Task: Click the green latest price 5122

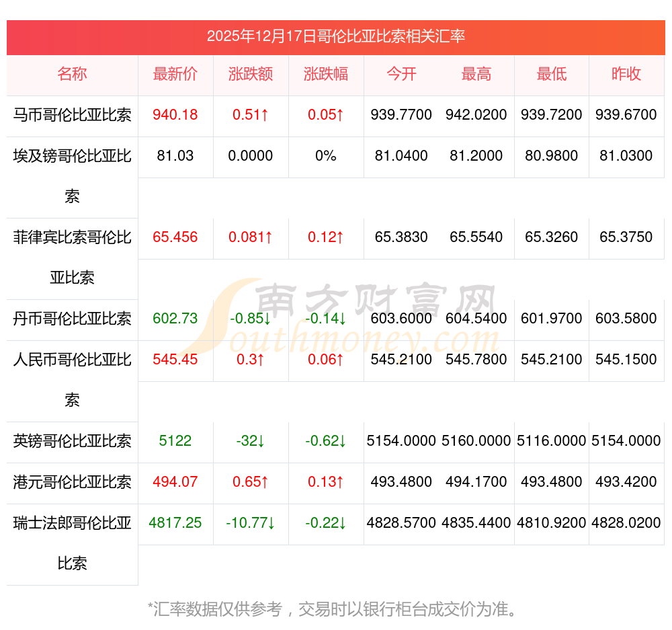Action: [175, 441]
